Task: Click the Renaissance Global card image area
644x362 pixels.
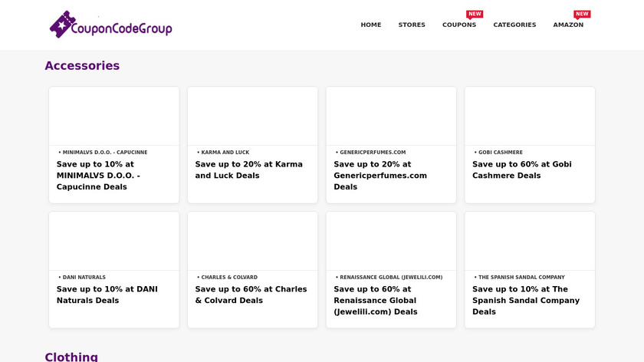Action: pos(391,241)
